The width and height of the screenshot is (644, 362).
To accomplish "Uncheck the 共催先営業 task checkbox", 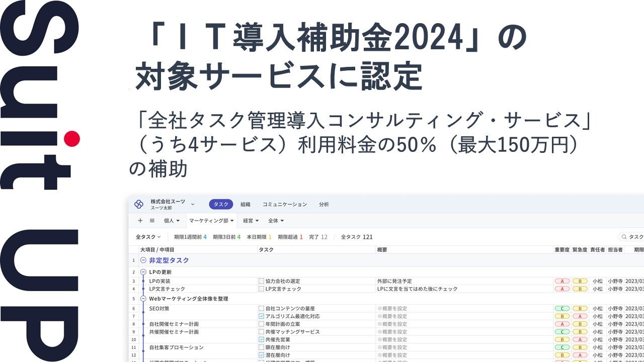I will click(x=261, y=339).
